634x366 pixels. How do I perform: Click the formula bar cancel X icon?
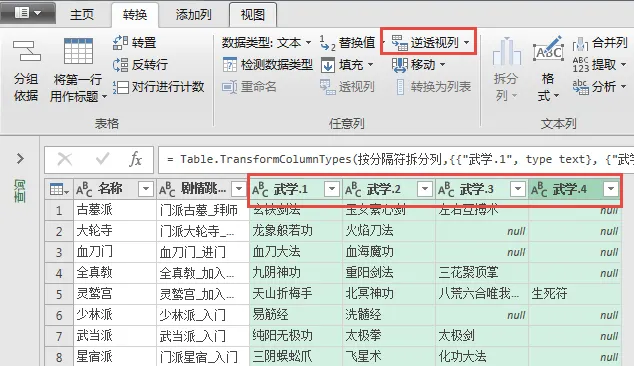[x=65, y=159]
